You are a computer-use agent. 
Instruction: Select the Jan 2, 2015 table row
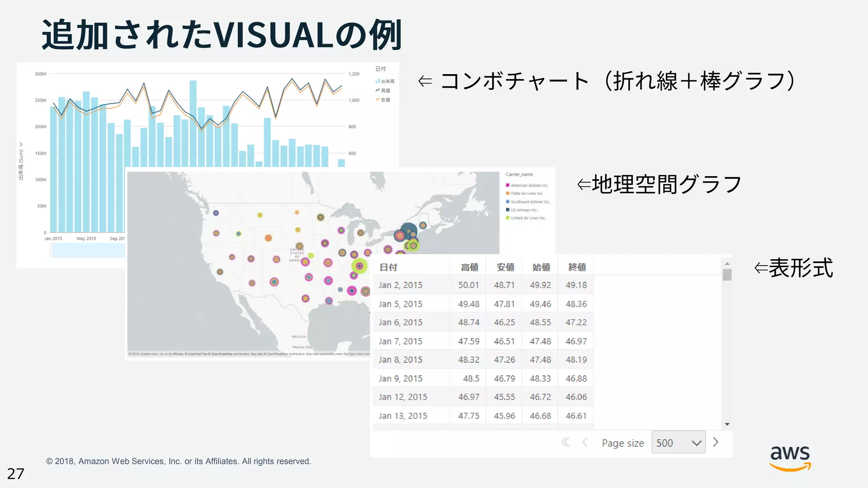pos(401,285)
